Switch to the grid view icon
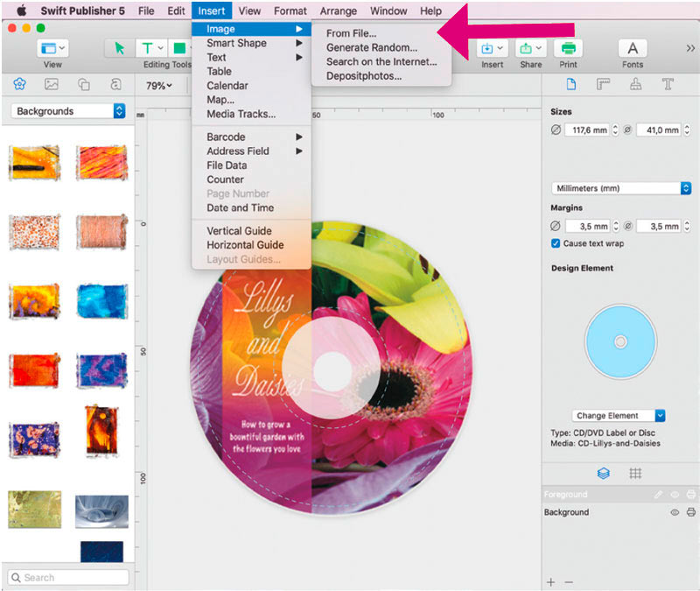The width and height of the screenshot is (700, 591). 635,473
